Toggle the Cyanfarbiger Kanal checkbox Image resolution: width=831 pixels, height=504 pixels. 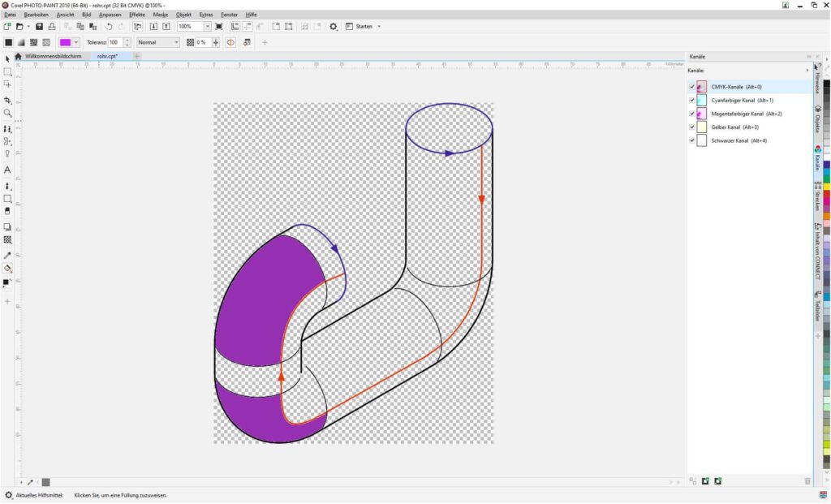point(692,100)
